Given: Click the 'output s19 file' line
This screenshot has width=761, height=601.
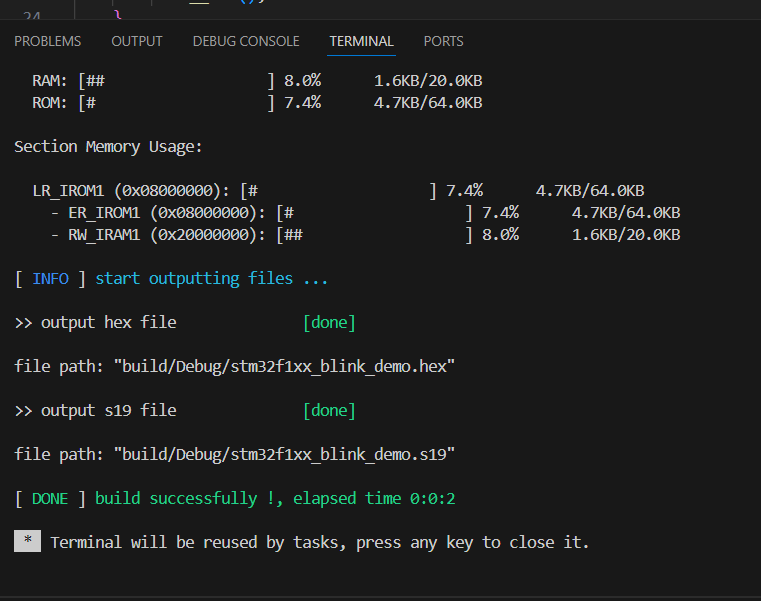Looking at the screenshot, I should (96, 411).
